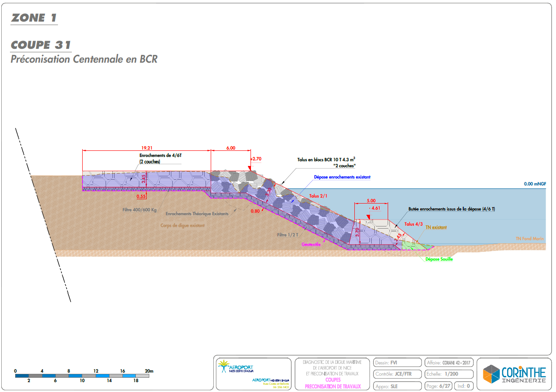Click the - 4.61 elevation label
556x392 pixels.
[374, 208]
